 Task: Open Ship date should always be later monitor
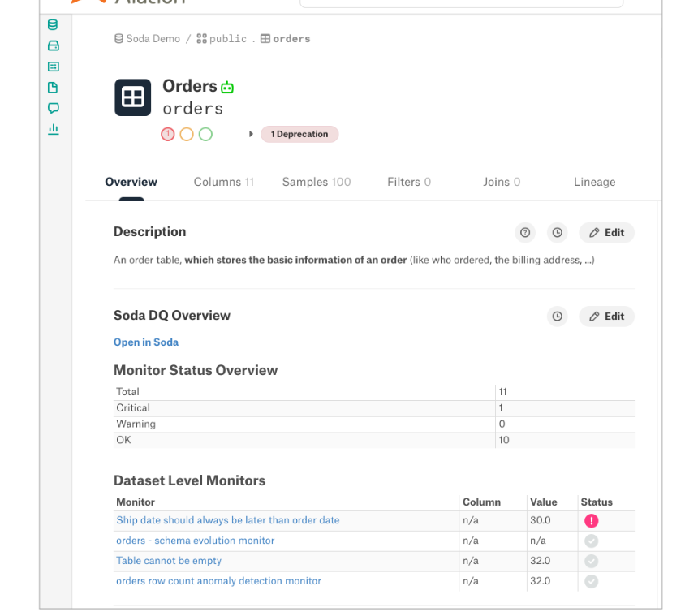[228, 520]
